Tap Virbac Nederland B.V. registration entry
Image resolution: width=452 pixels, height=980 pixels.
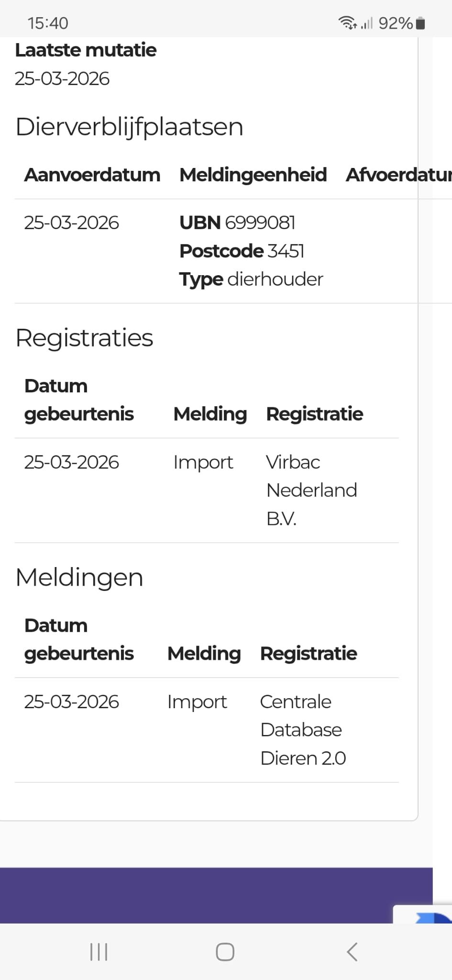click(x=311, y=490)
